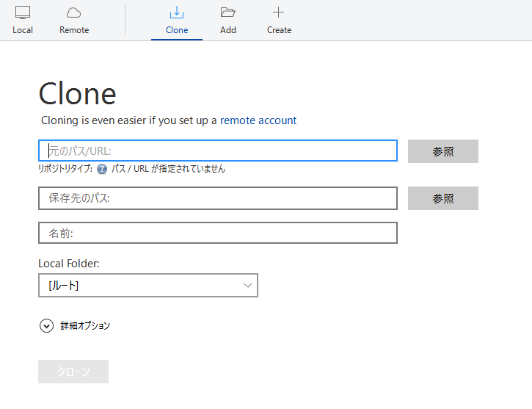
Task: Switch to the Remote tab label
Action: click(74, 30)
